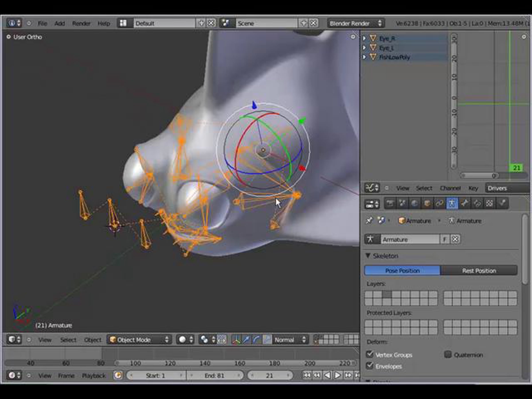The width and height of the screenshot is (532, 399).
Task: Collapse the Skeleton panel
Action: click(x=368, y=256)
